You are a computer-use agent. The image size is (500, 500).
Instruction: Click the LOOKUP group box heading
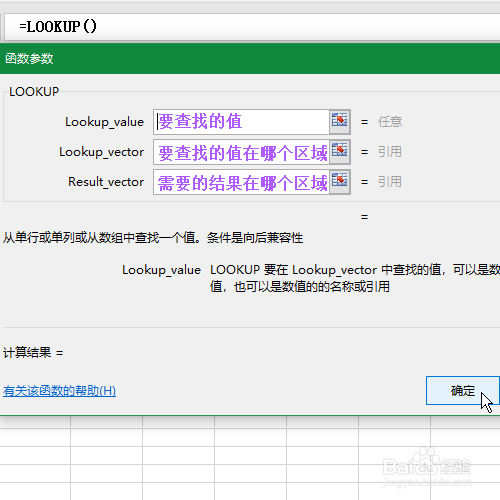point(34,92)
